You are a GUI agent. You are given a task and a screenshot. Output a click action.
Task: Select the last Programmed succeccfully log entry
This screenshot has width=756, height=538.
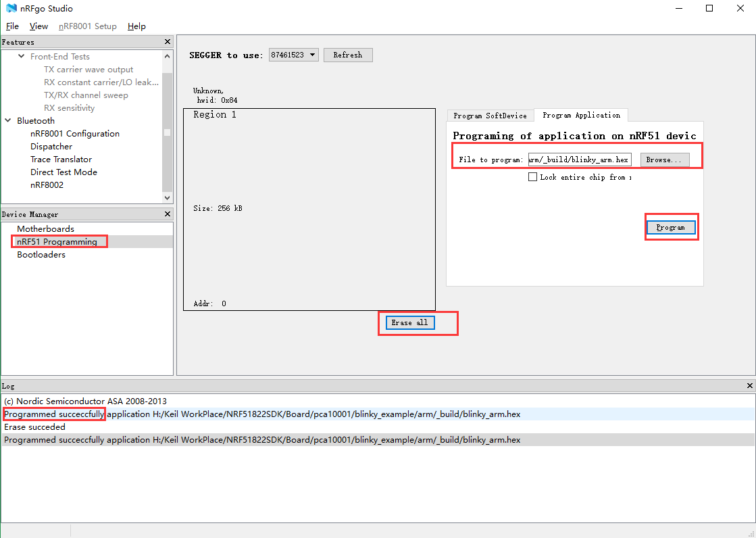(378, 439)
